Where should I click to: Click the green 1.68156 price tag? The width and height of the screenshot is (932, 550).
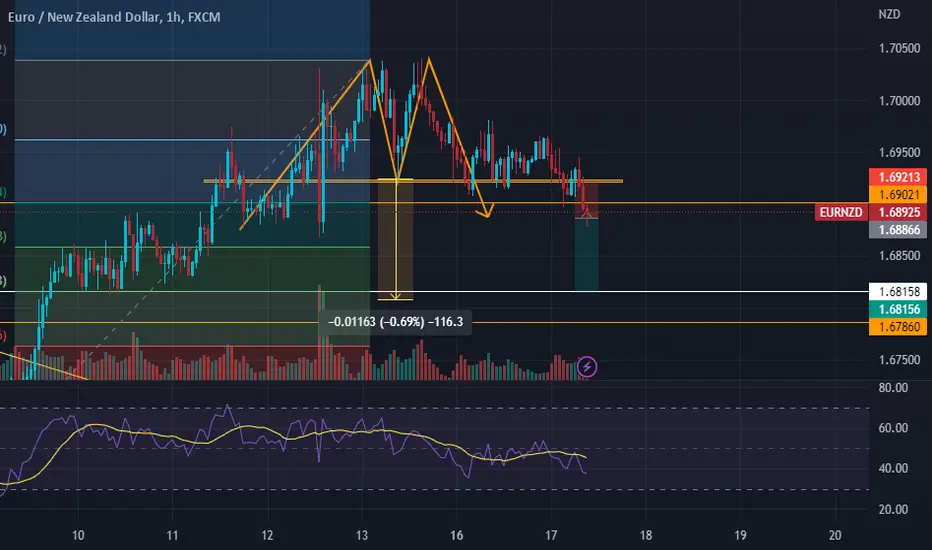tap(898, 309)
